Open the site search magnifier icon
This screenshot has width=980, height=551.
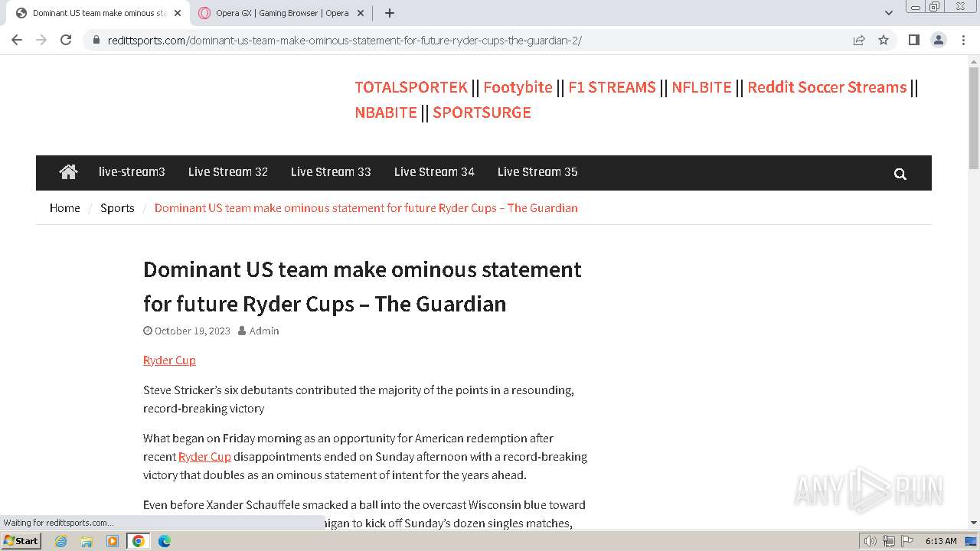coord(900,174)
